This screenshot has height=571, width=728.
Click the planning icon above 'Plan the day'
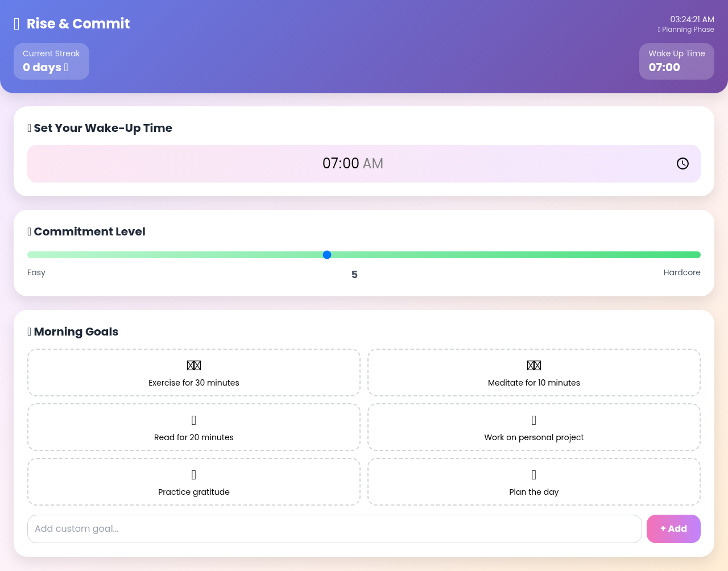[533, 474]
